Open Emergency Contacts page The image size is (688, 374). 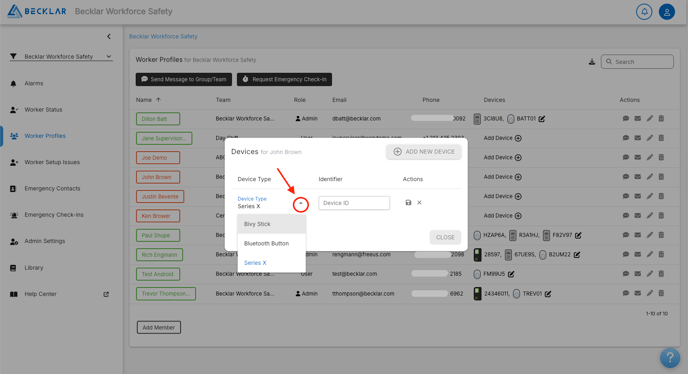52,188
